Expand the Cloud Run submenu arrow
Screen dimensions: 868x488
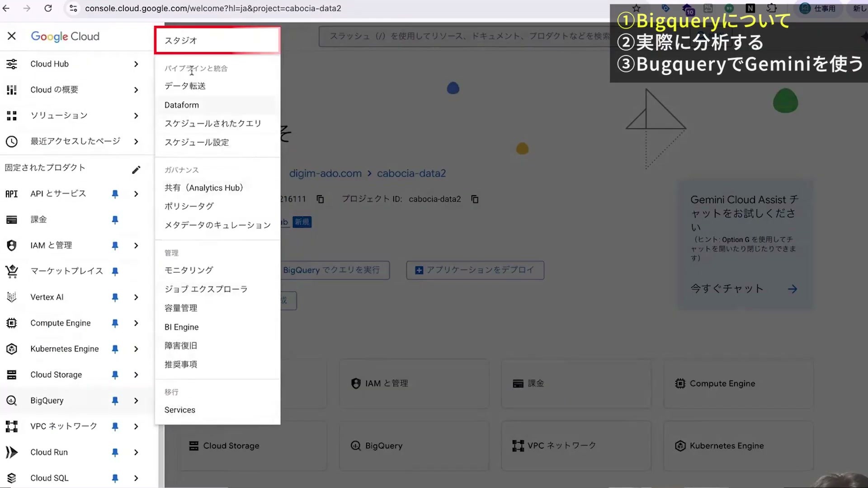(x=136, y=452)
